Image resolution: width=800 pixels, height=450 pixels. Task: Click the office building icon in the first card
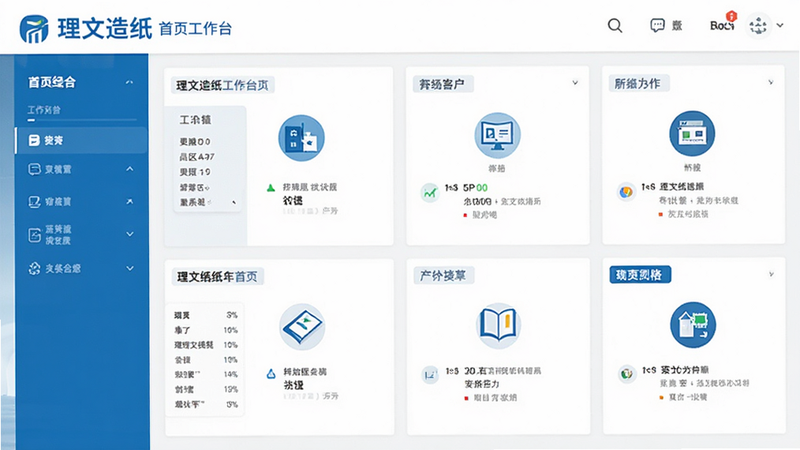pos(302,138)
